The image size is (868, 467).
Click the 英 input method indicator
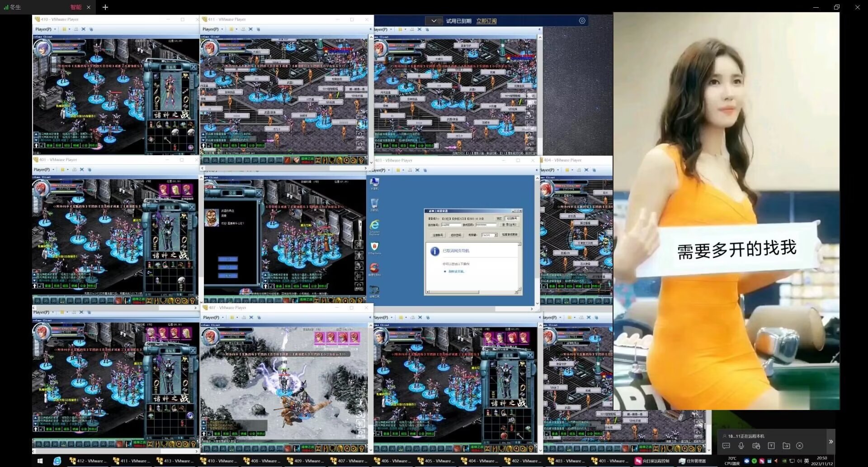point(807,461)
